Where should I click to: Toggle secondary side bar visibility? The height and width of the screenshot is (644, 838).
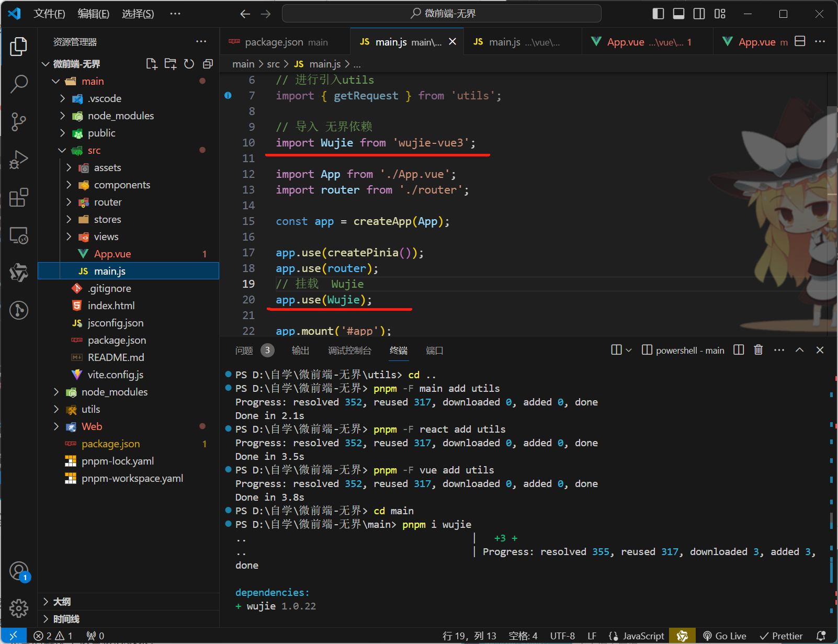pos(699,14)
